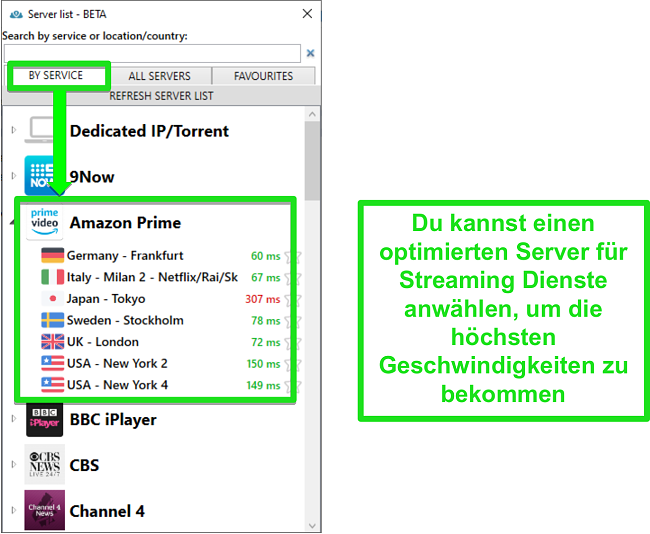The image size is (650, 534).
Task: Switch to the ALL SERVERS tab
Action: pos(160,76)
